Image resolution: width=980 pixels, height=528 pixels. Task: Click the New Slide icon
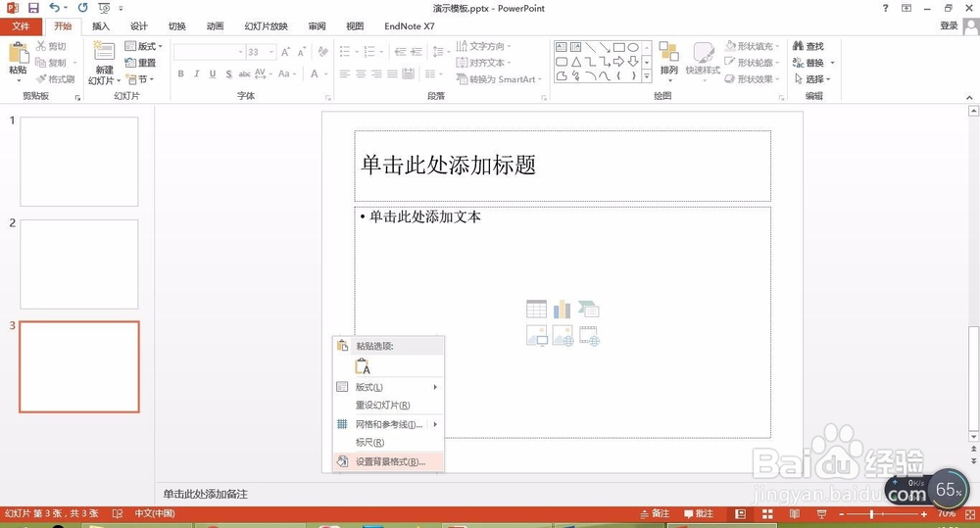[104, 51]
